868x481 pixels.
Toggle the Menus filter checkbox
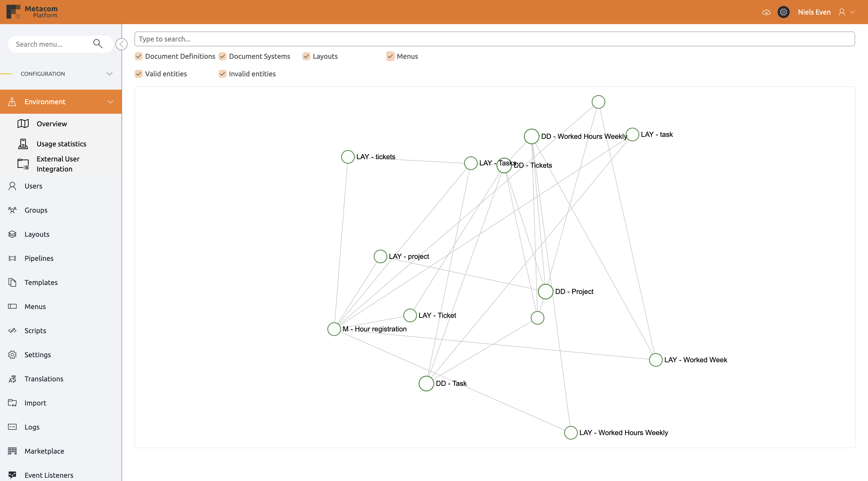coord(390,56)
